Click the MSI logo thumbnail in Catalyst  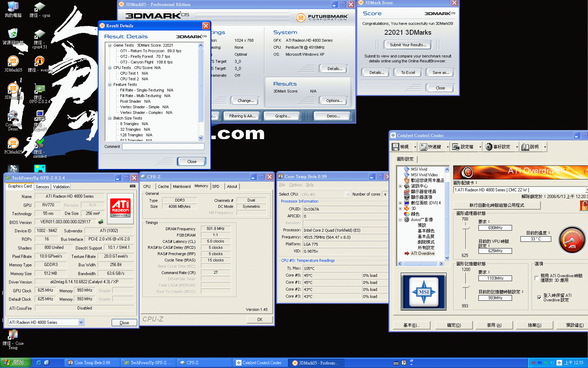[423, 292]
